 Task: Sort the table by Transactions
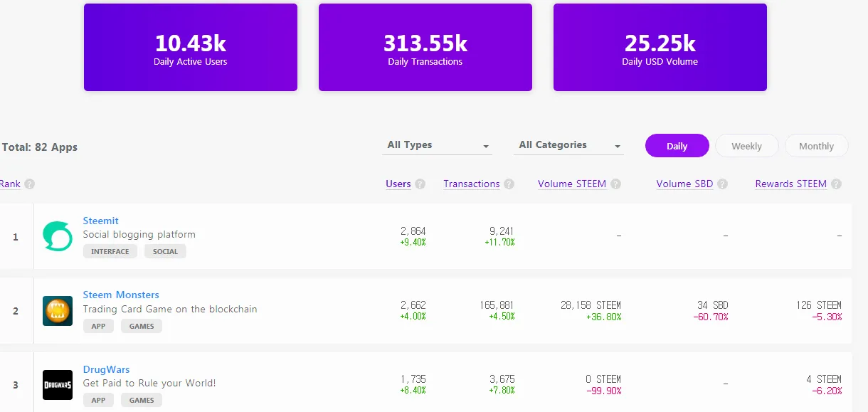click(472, 184)
